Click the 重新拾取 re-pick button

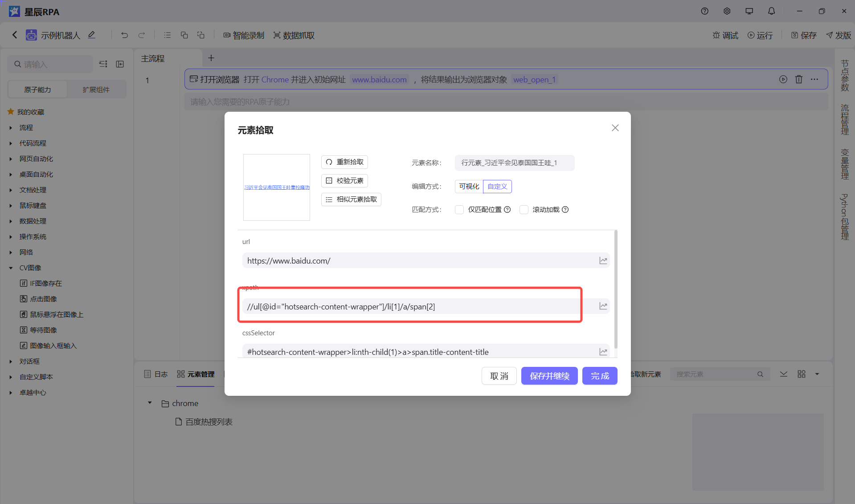pos(344,162)
